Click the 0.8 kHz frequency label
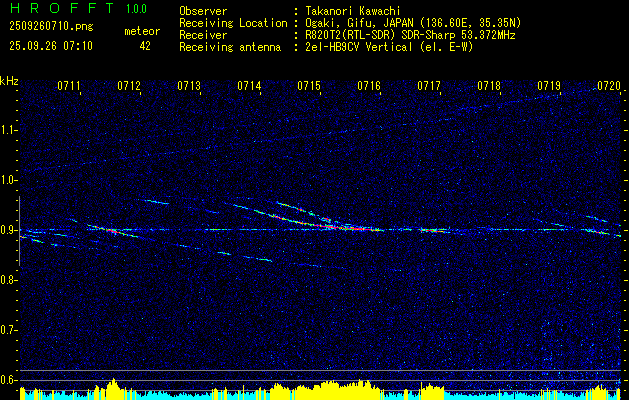Viewport: 629px width, 400px height. click(x=8, y=280)
